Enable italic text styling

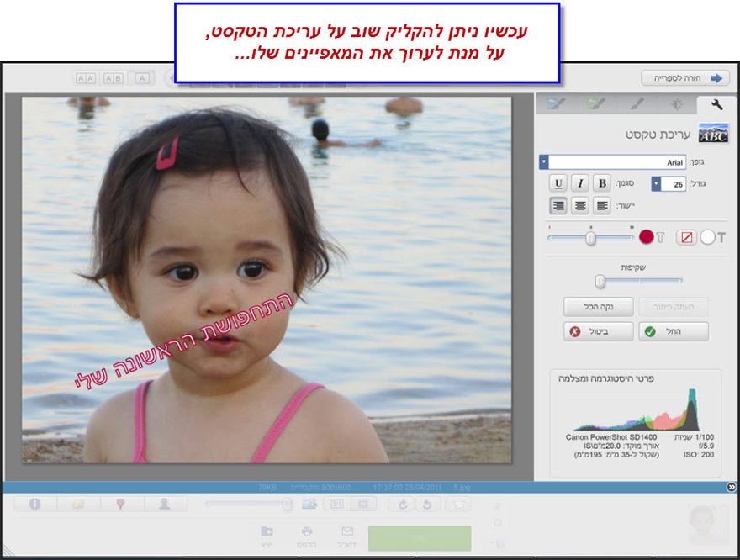click(580, 182)
